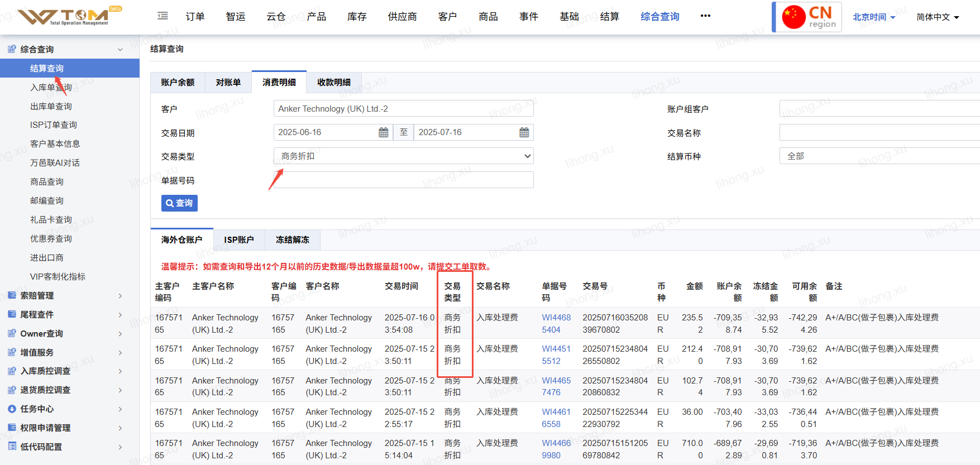
Task: Collapse the 综合查询 sidebar section
Action: (x=120, y=49)
